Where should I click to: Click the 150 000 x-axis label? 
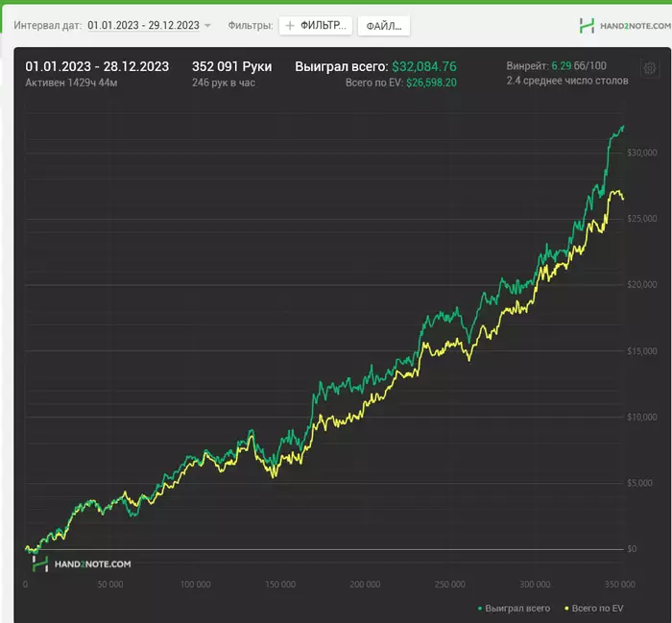[280, 584]
